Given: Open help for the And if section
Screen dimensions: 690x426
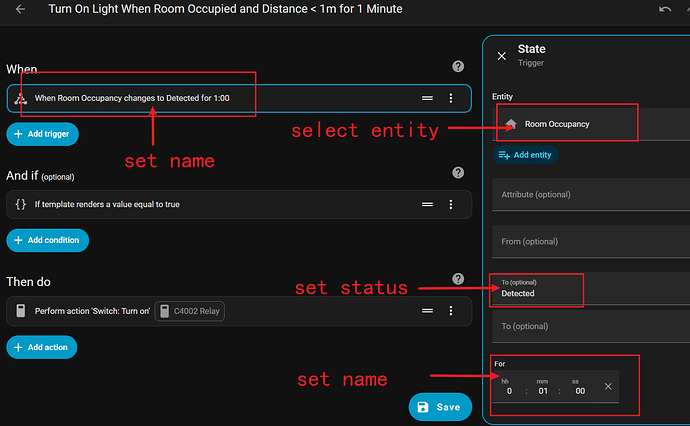Looking at the screenshot, I should point(458,173).
